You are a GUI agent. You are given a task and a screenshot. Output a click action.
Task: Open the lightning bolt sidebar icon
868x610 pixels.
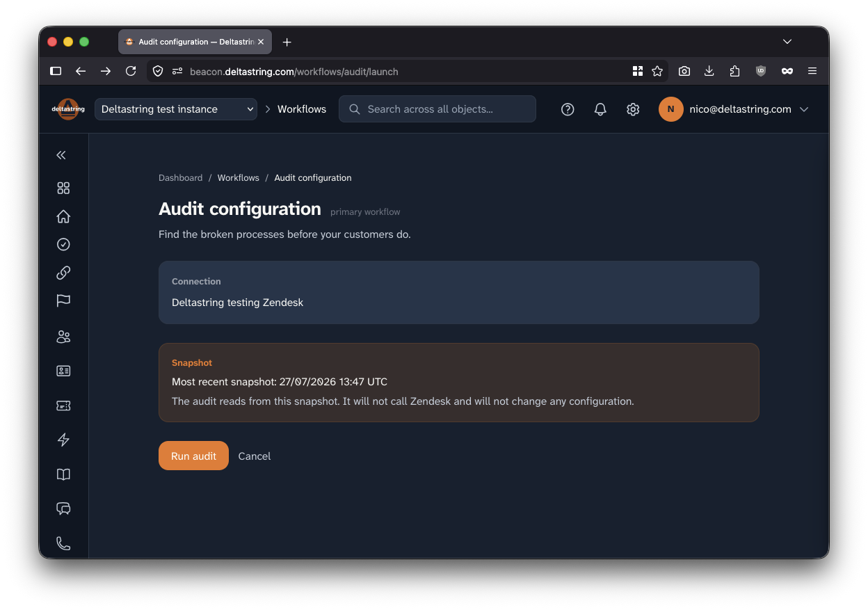click(x=63, y=440)
